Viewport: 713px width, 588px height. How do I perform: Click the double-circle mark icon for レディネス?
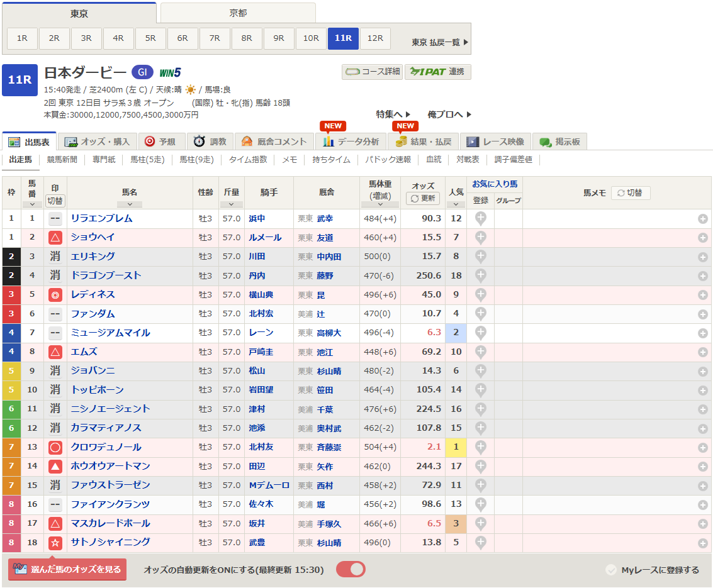click(x=55, y=295)
